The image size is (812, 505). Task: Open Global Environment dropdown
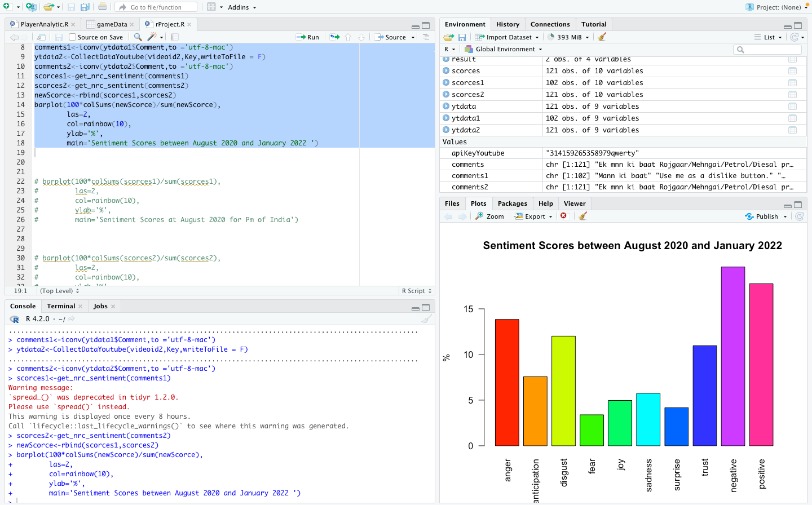point(503,49)
